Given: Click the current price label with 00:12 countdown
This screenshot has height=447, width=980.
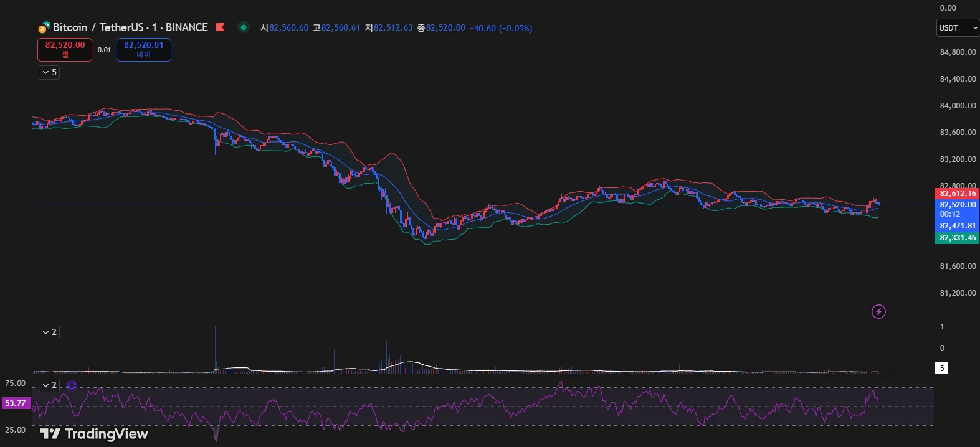Looking at the screenshot, I should (x=957, y=209).
